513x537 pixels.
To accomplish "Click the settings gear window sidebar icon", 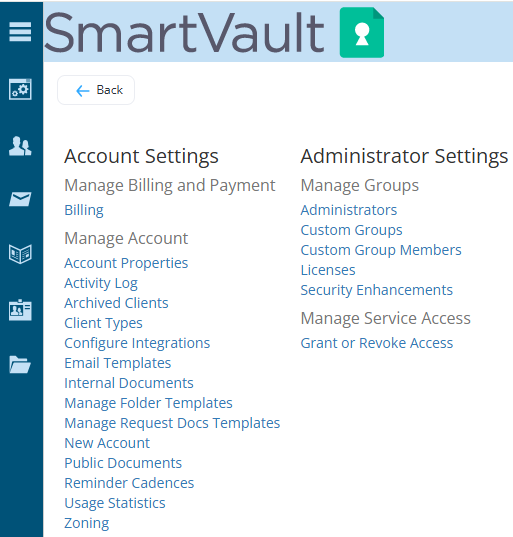I will [x=20, y=89].
